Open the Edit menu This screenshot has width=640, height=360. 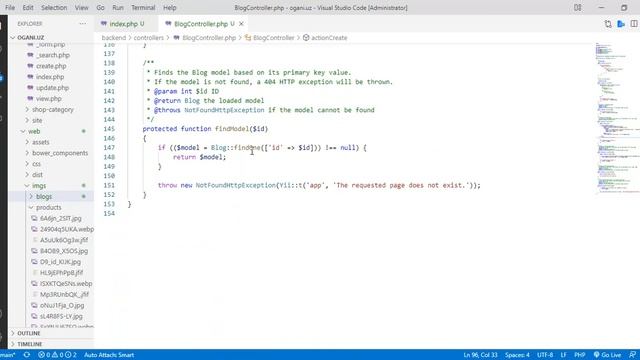point(28,8)
